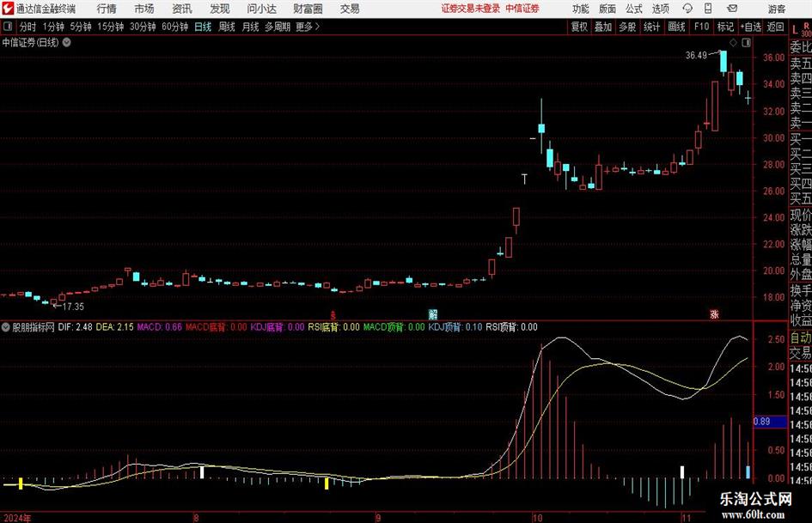
Task: Open the 发现 menu
Action: pos(220,9)
